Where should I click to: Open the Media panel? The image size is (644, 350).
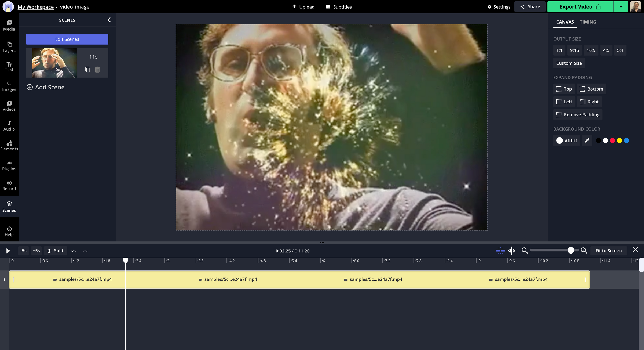pos(9,26)
